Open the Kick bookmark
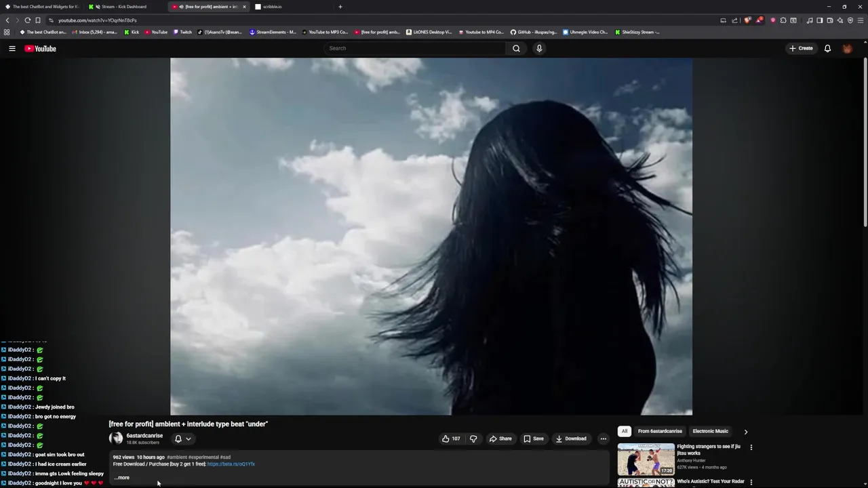 (x=132, y=32)
